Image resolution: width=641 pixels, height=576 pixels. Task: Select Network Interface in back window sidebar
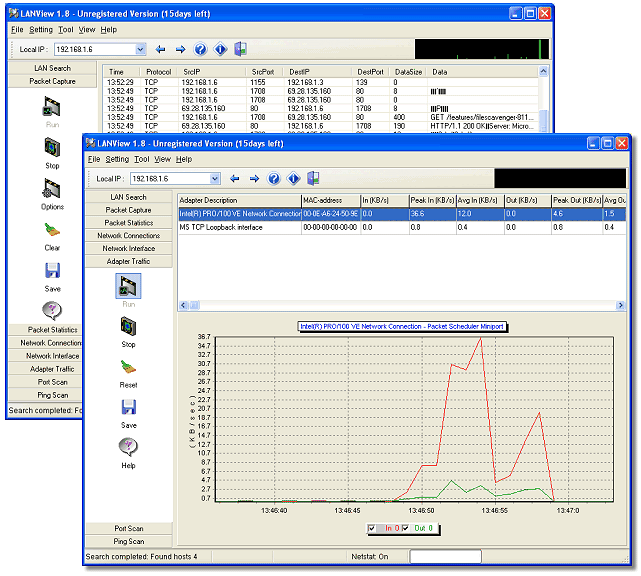[46, 356]
